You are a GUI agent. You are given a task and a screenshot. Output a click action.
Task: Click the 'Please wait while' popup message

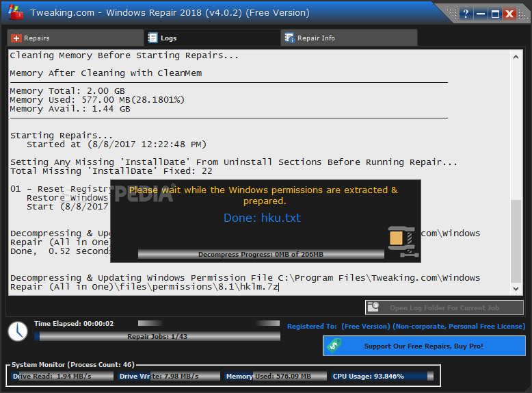[264, 195]
